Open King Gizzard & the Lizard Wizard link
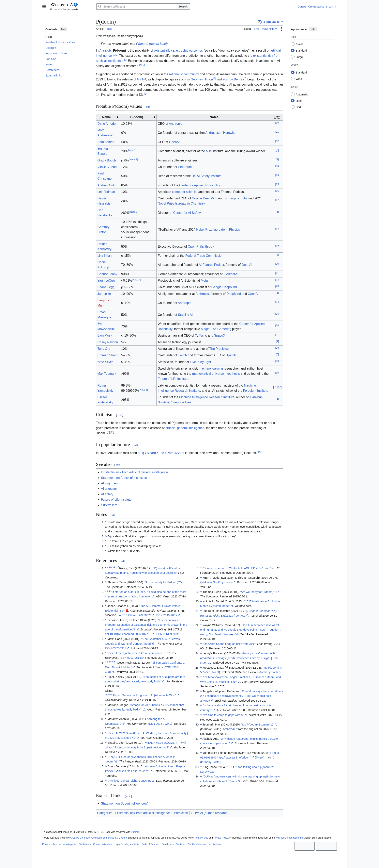This screenshot has width=379, height=868. coord(161,453)
